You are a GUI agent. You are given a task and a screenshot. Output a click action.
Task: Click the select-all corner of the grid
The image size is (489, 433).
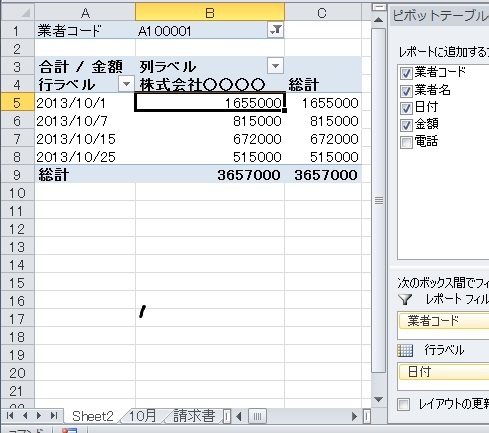click(18, 12)
